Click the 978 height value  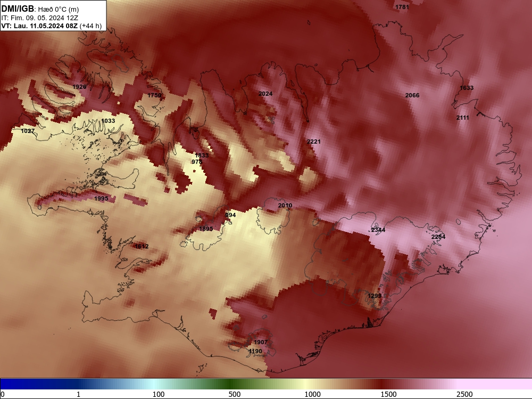click(x=197, y=162)
